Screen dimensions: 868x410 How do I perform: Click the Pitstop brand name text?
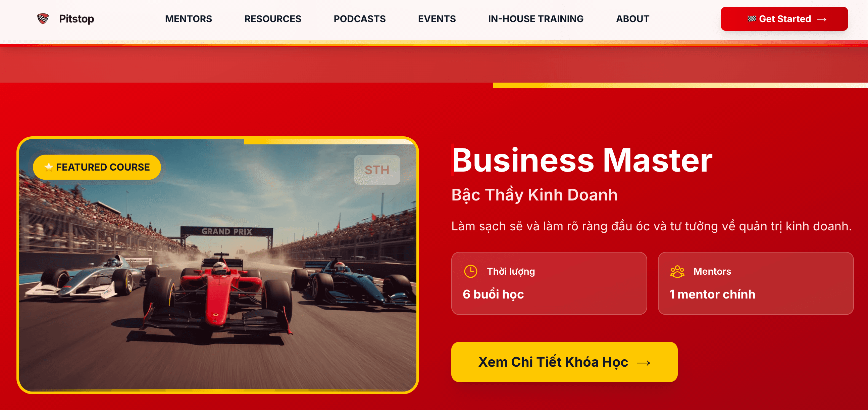tap(76, 19)
